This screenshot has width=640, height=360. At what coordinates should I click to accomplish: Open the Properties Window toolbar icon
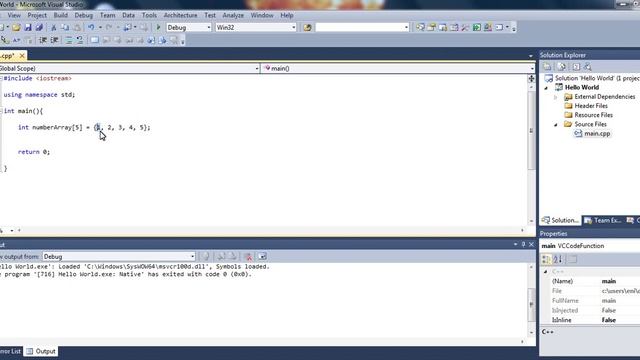pos(431,27)
